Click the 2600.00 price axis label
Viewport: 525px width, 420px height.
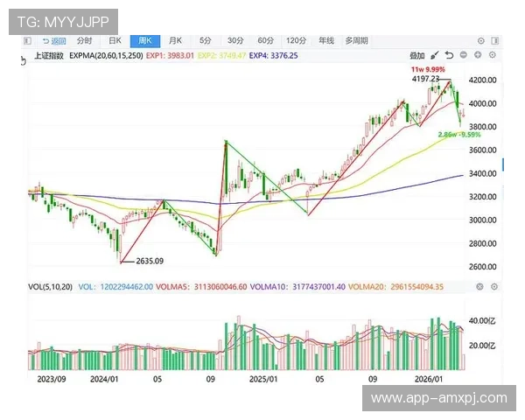pos(482,267)
